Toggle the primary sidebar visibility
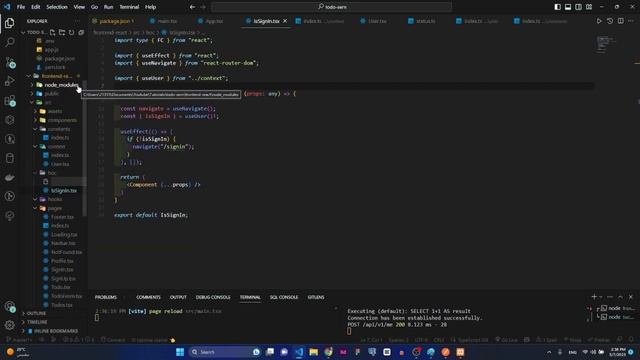The height and width of the screenshot is (360, 640). [558, 7]
